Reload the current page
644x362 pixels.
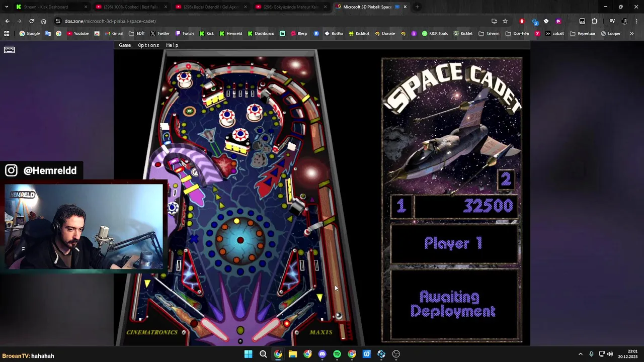point(31,21)
